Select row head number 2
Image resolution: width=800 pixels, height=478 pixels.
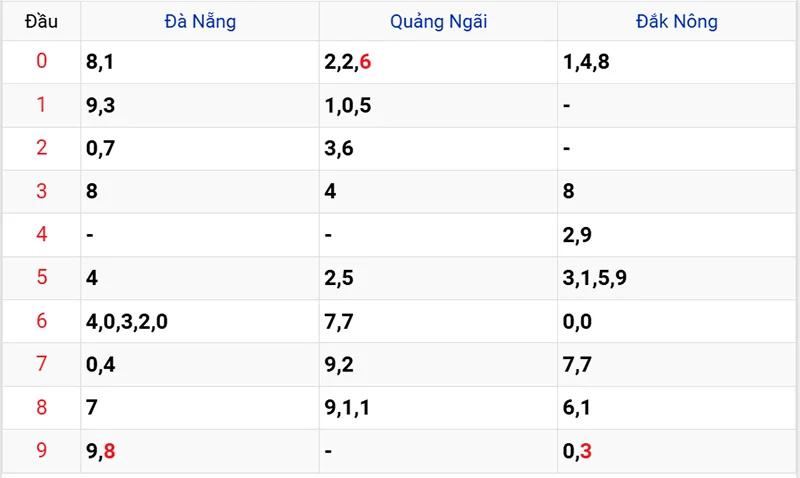tap(41, 148)
